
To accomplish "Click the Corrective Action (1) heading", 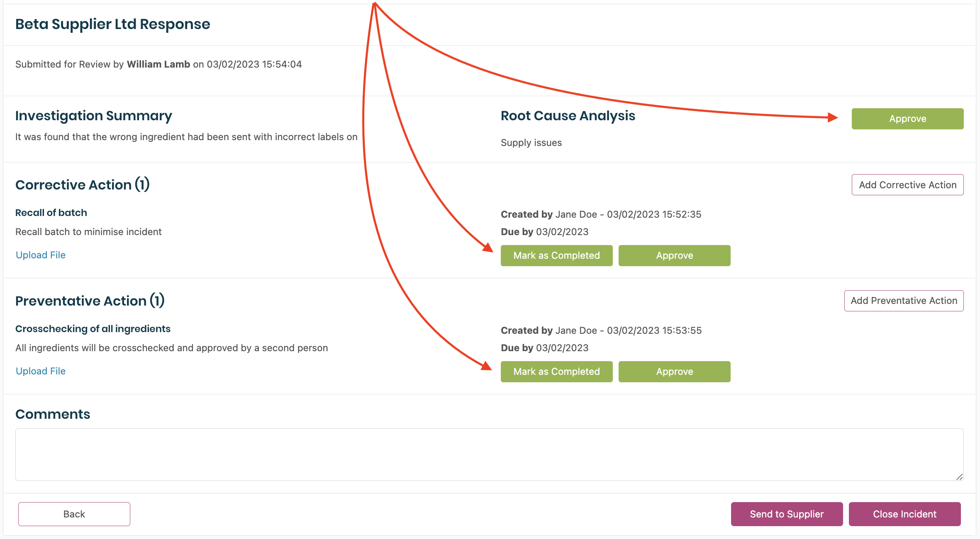I will (83, 185).
